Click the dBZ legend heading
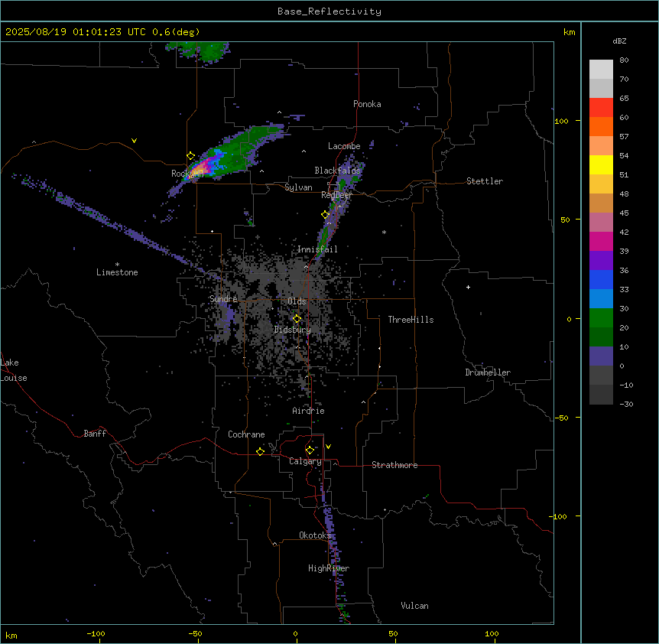This screenshot has width=659, height=644. (619, 41)
